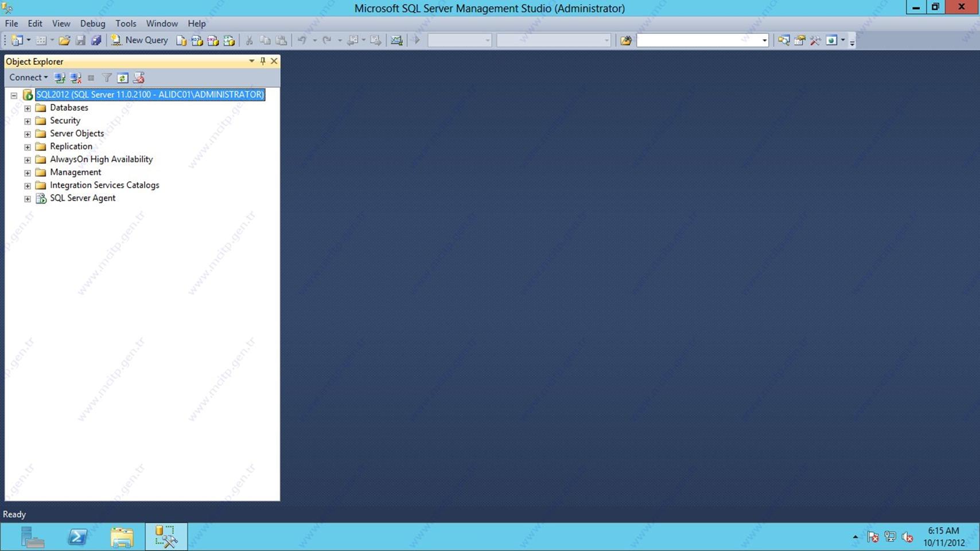Click the Save All icon

tap(96, 40)
